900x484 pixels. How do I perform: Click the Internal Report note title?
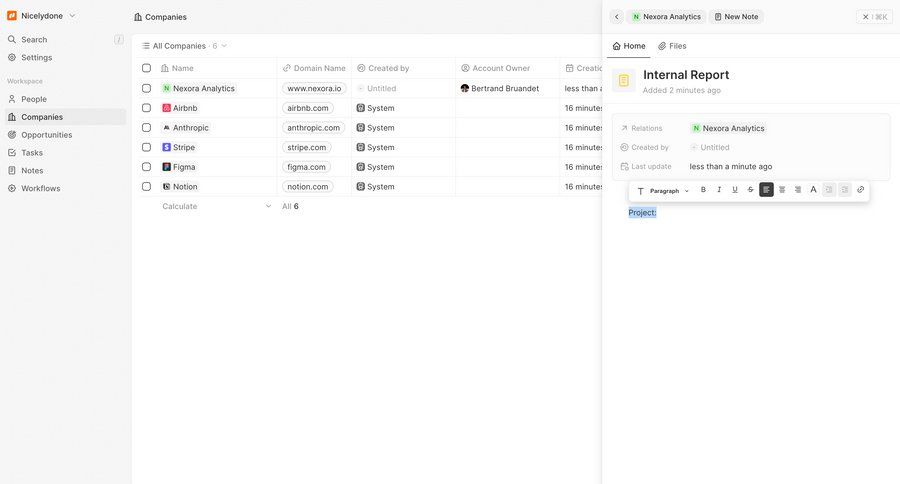click(686, 75)
